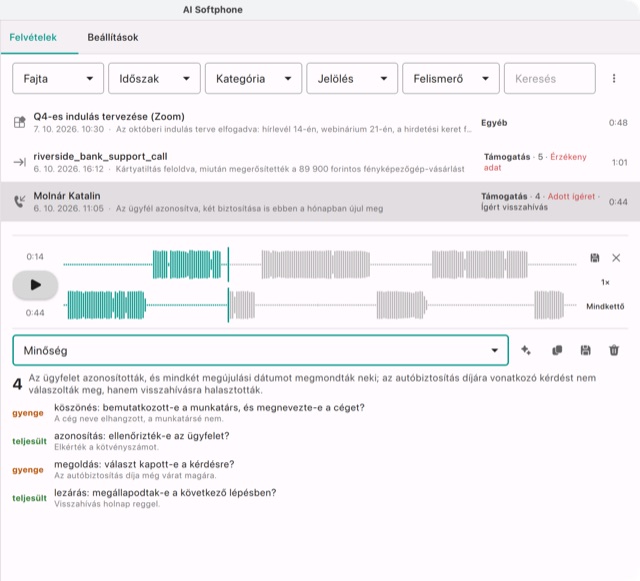
Task: Click the AI sparkle generate icon
Action: pyautogui.click(x=526, y=350)
